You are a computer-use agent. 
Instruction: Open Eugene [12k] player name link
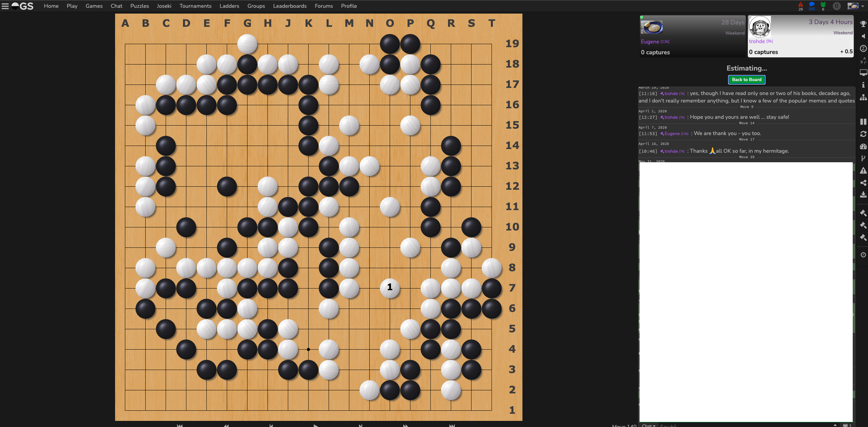[x=655, y=41]
